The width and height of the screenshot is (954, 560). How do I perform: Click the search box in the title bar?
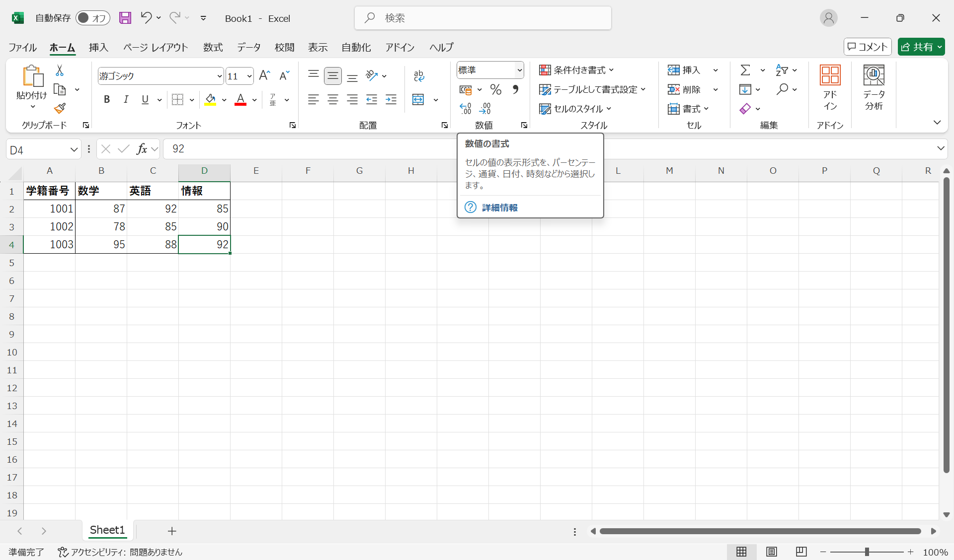point(483,18)
